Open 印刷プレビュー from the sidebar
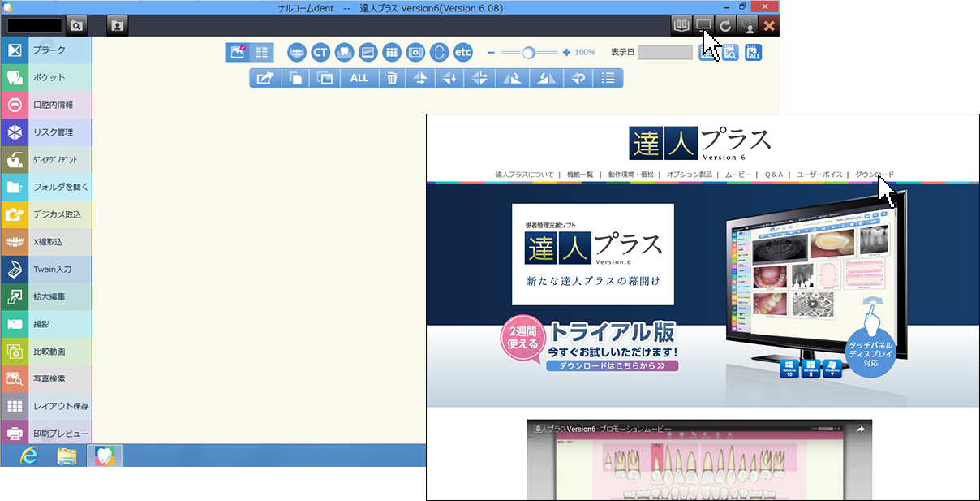 click(46, 433)
